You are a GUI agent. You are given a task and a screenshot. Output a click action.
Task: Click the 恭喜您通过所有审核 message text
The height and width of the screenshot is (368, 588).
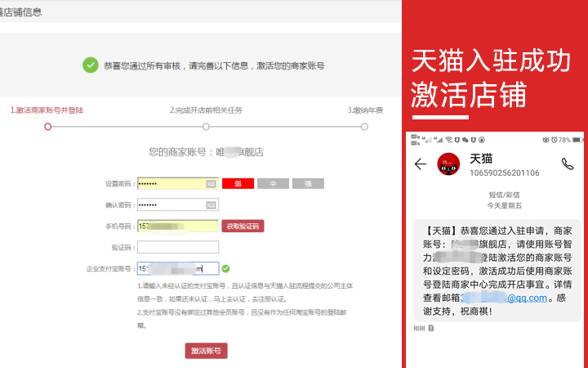tap(214, 65)
